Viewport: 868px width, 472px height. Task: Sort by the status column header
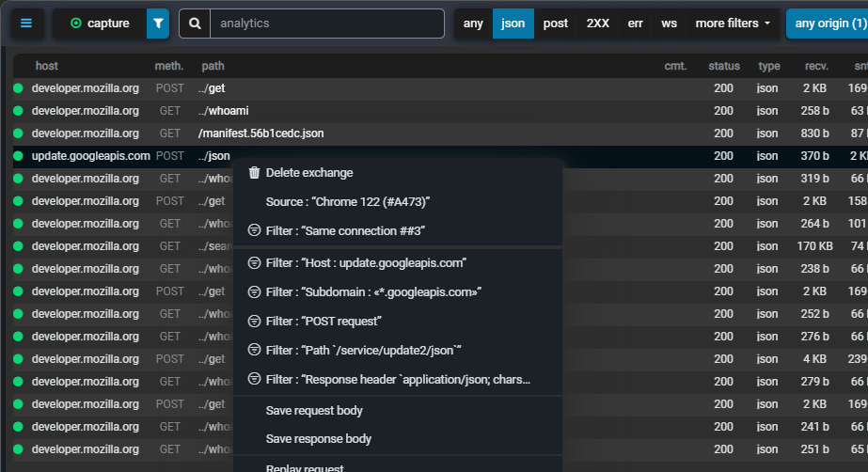point(724,66)
